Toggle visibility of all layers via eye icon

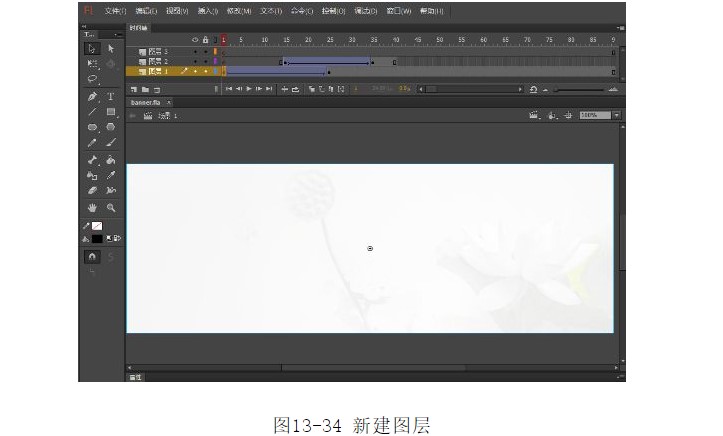pyautogui.click(x=195, y=40)
